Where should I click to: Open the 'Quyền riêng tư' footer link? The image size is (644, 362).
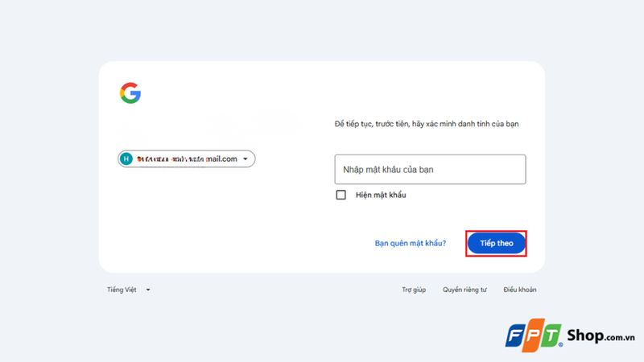(464, 290)
